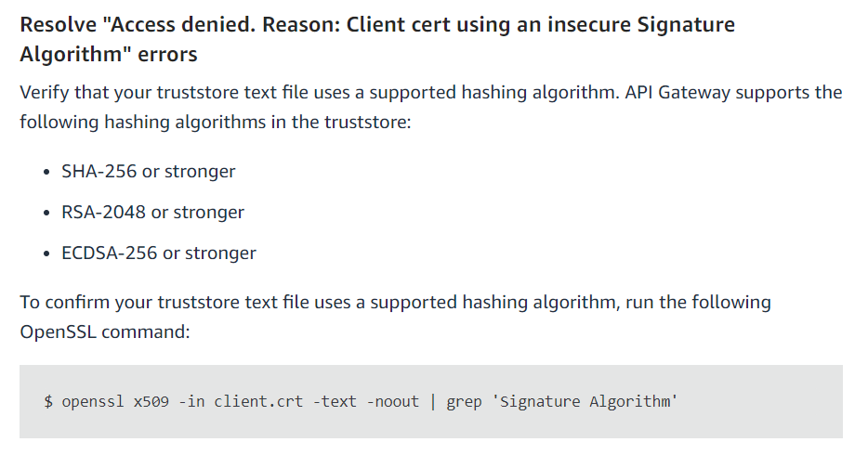Click the "ECDSA-256 or stronger" list item
This screenshot has width=868, height=455.
[x=158, y=253]
